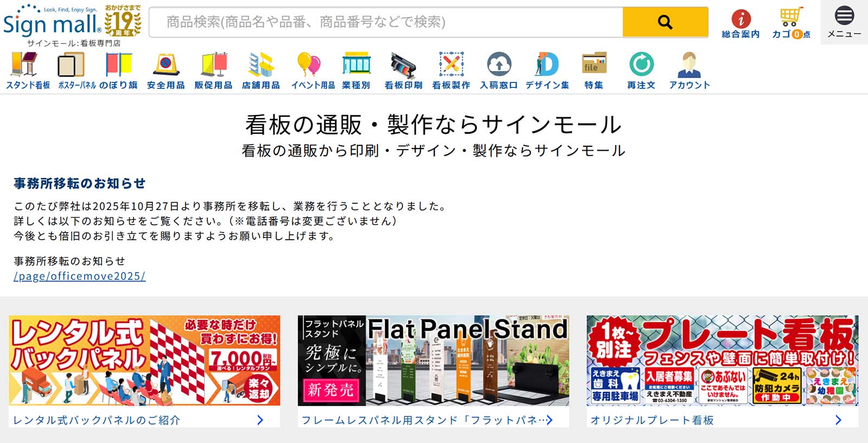Screen dimensions: 868x443
Task: Click the 19周年 anniversary badge
Action: (123, 21)
